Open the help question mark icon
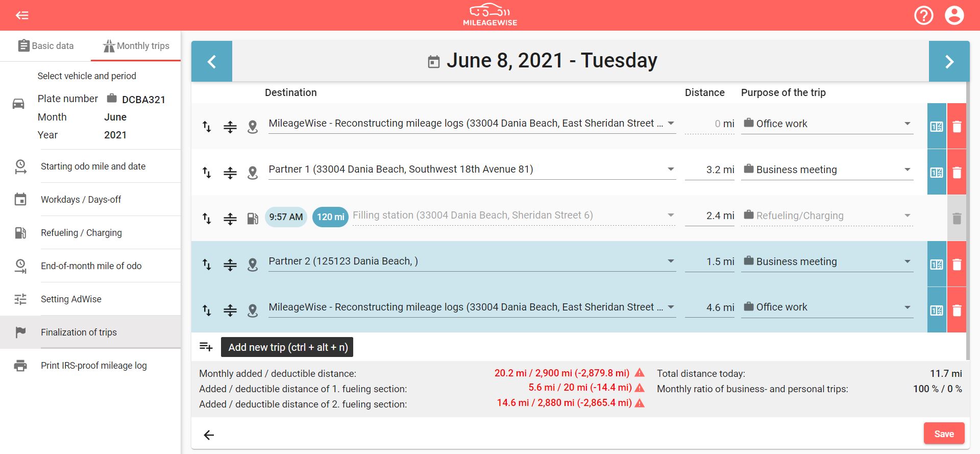 pyautogui.click(x=923, y=15)
